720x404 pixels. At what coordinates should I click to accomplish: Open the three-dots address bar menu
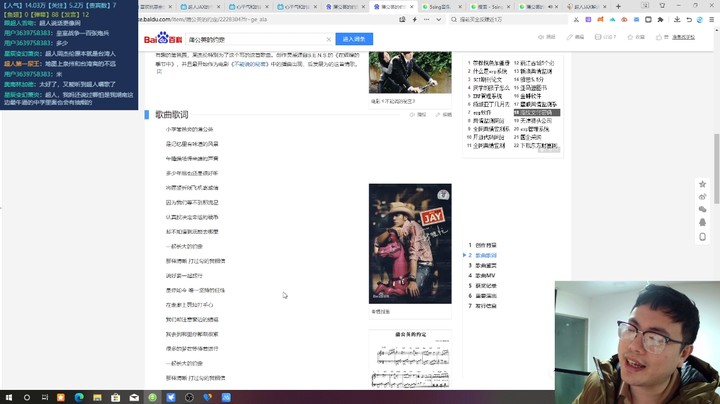coord(427,19)
